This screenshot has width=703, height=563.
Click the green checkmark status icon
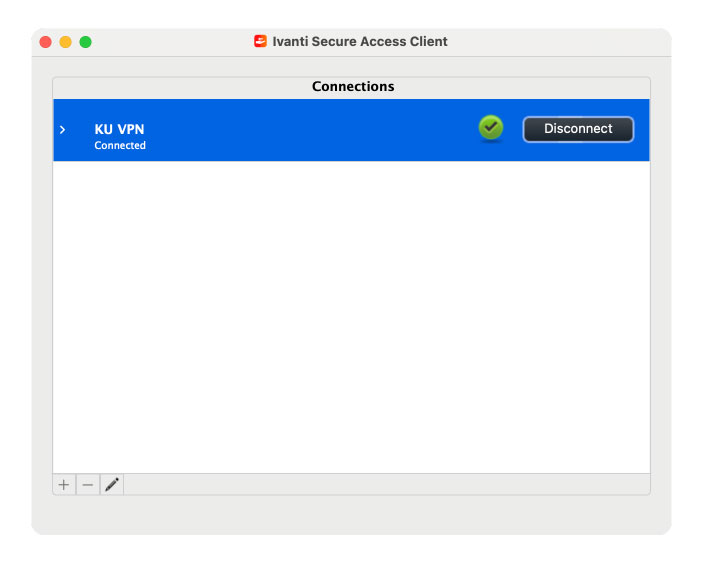point(490,128)
